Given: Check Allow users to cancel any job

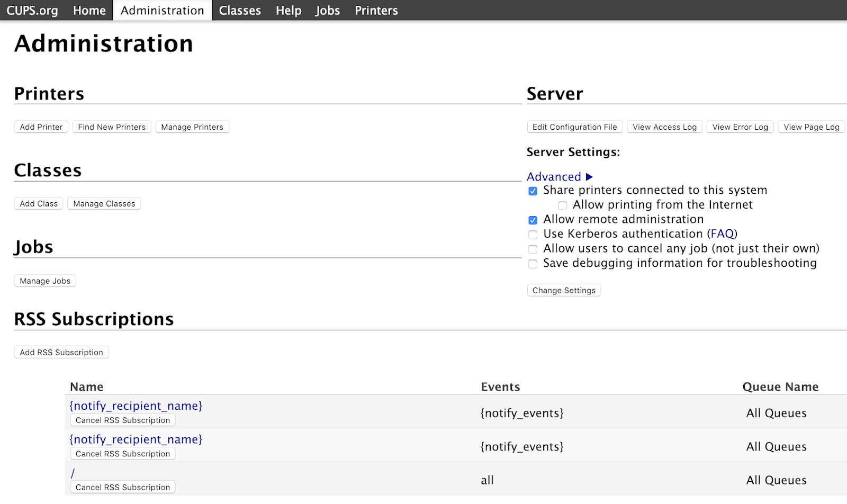Looking at the screenshot, I should click(x=533, y=249).
